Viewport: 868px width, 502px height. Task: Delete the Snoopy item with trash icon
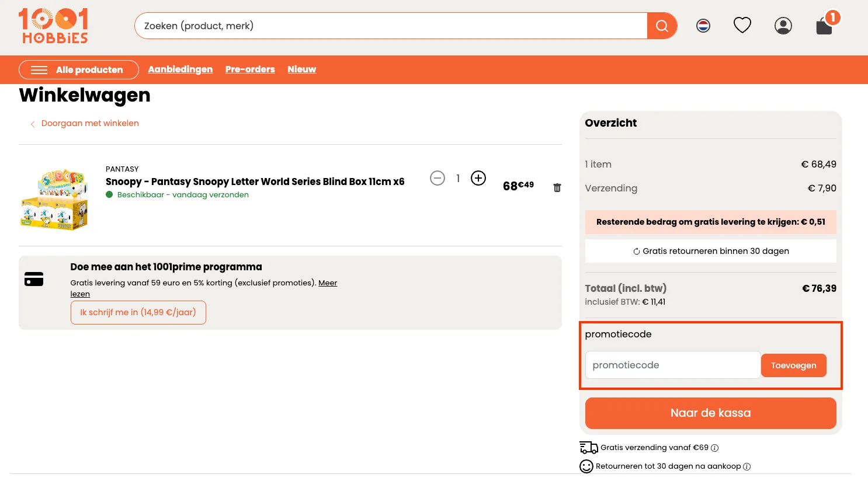(557, 187)
